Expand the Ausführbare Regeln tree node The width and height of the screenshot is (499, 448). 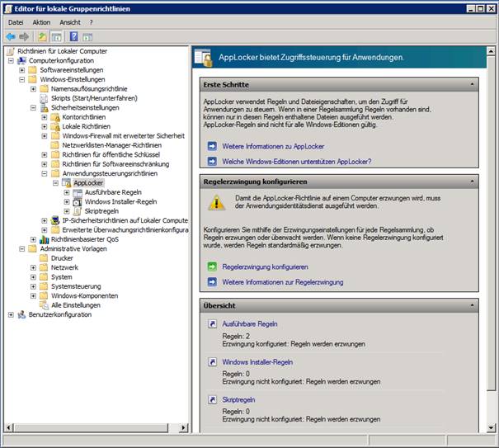(x=67, y=192)
